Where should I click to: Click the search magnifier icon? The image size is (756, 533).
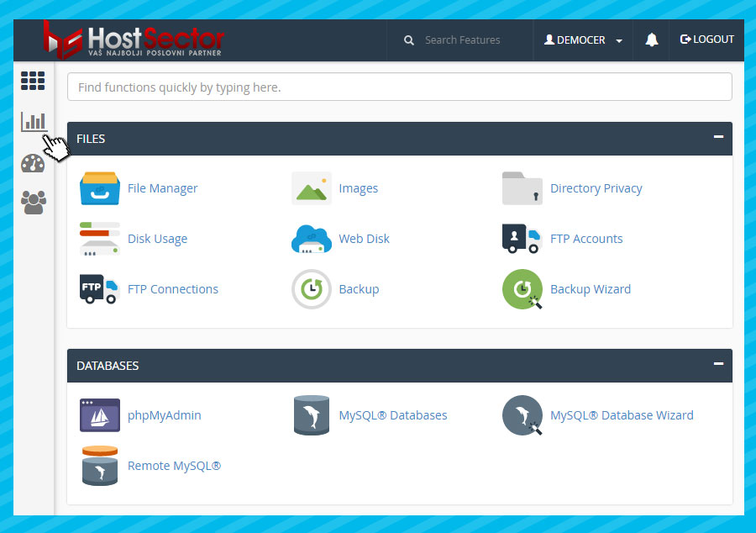pyautogui.click(x=409, y=40)
